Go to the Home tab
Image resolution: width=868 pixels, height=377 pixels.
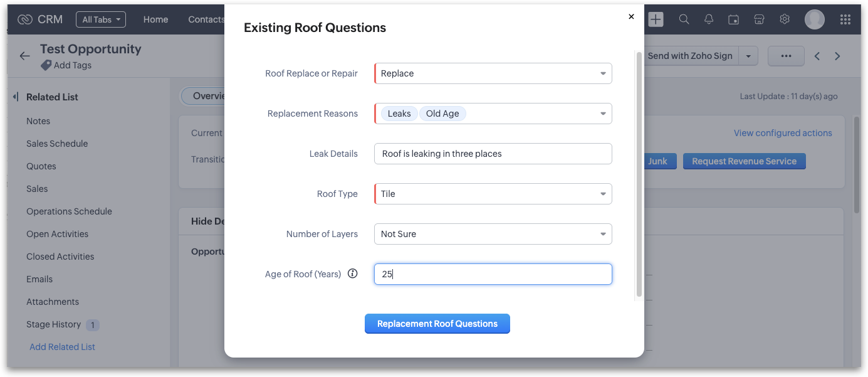tap(155, 19)
